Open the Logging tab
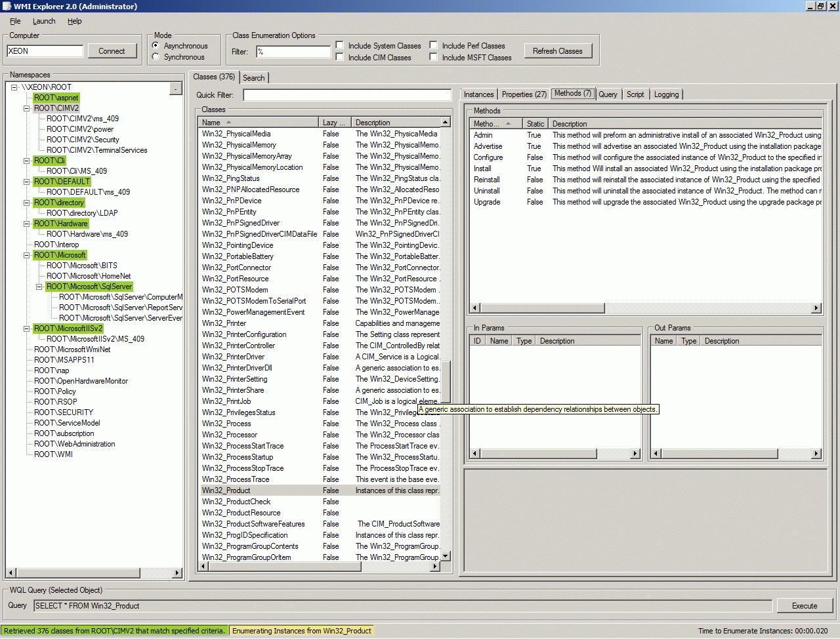The image size is (840, 640). [x=667, y=94]
